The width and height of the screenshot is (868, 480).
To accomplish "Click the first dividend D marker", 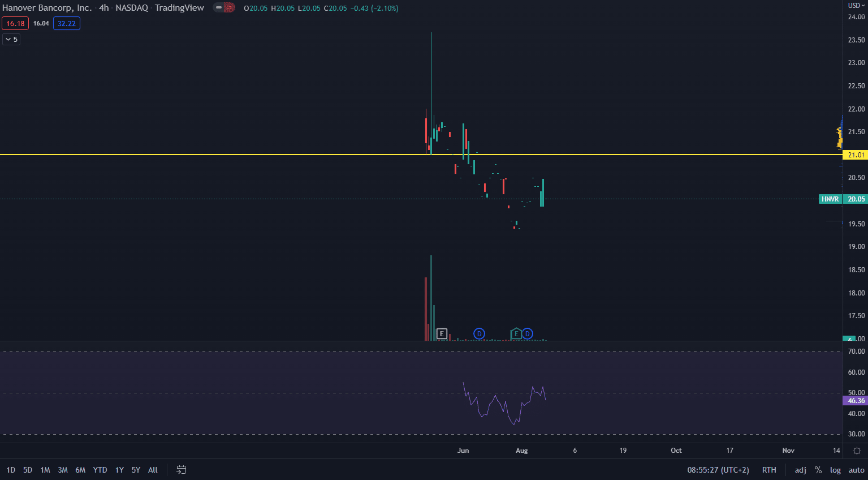I will 479,334.
